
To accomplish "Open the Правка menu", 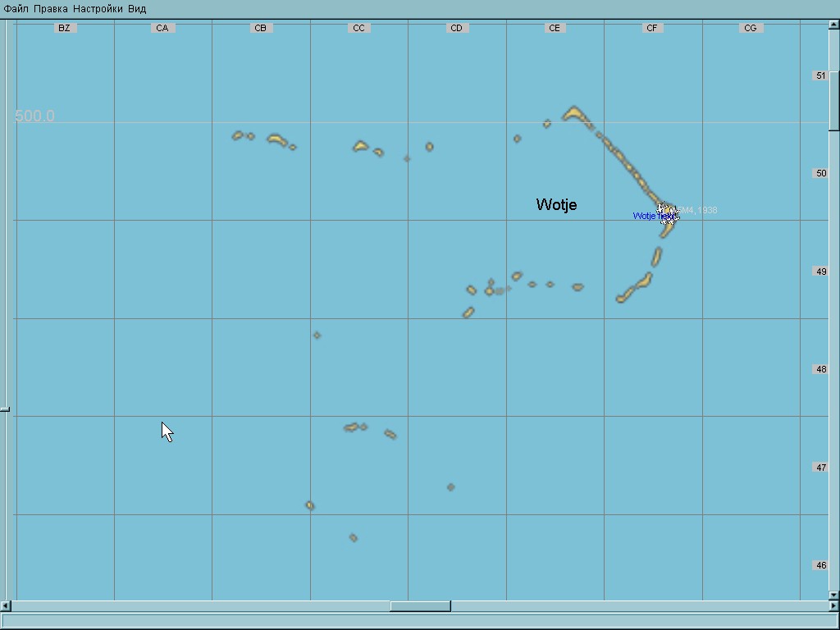I will tap(50, 9).
